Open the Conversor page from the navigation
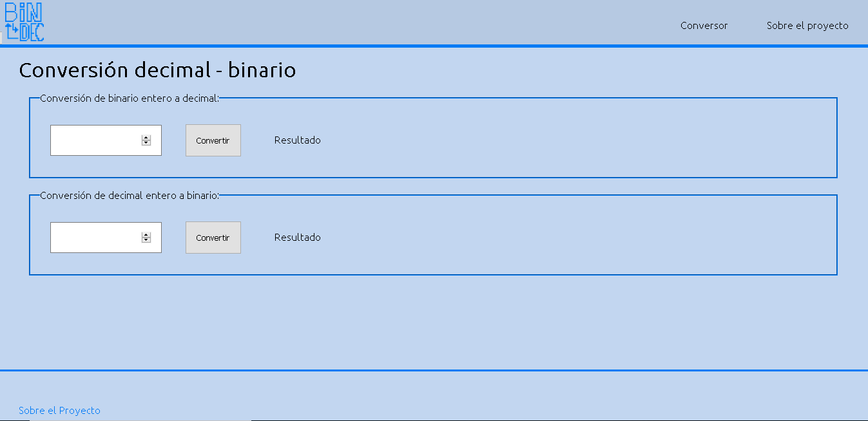 pyautogui.click(x=704, y=26)
